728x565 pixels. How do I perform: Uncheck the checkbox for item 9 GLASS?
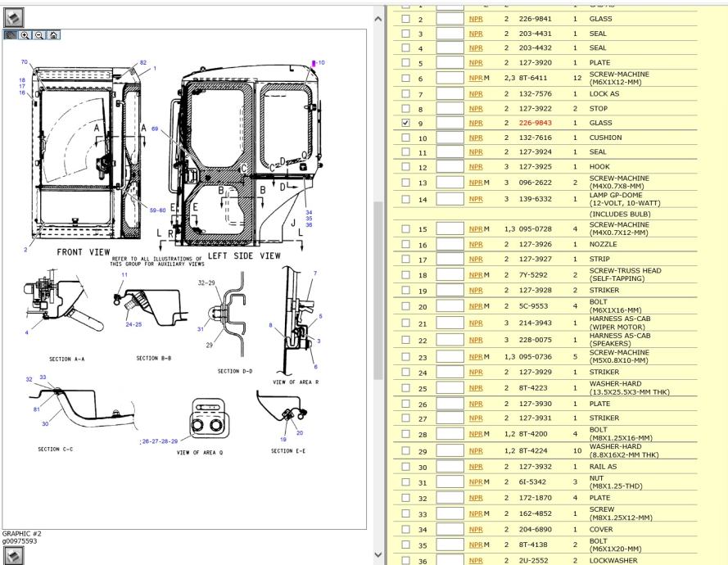tap(405, 123)
